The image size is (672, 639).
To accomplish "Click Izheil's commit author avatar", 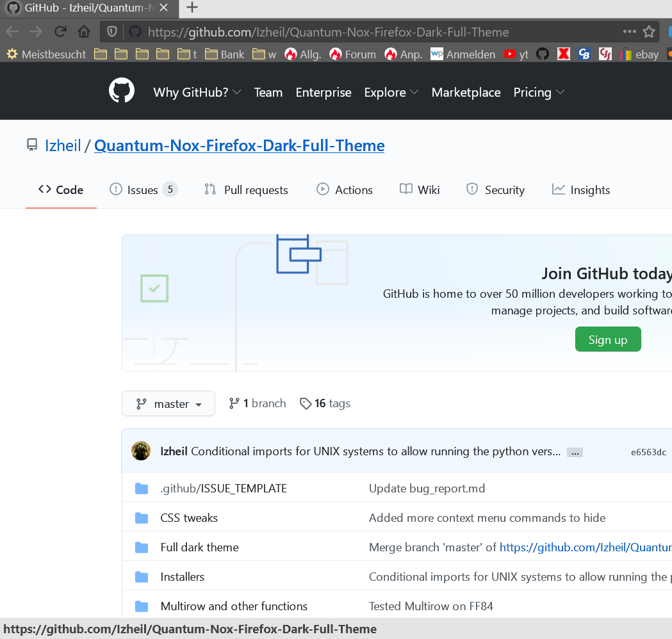I will (x=140, y=451).
